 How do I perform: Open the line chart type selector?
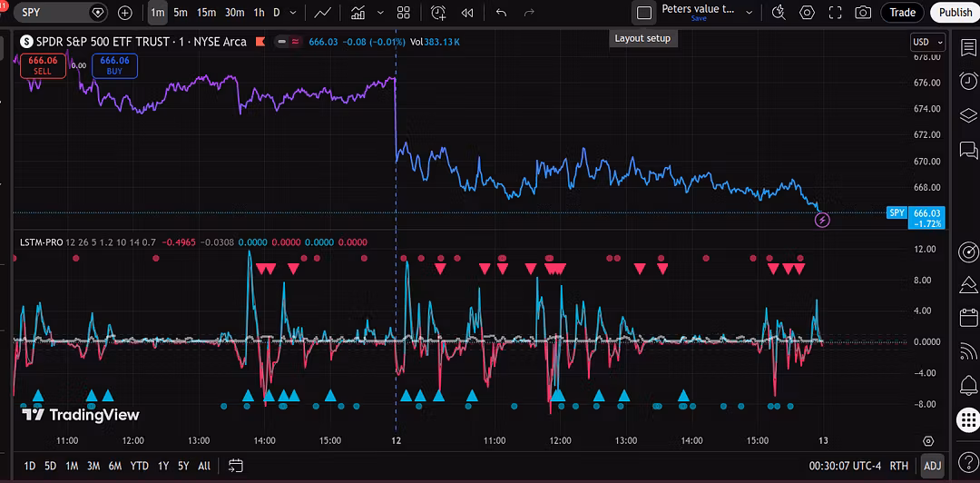[x=323, y=13]
